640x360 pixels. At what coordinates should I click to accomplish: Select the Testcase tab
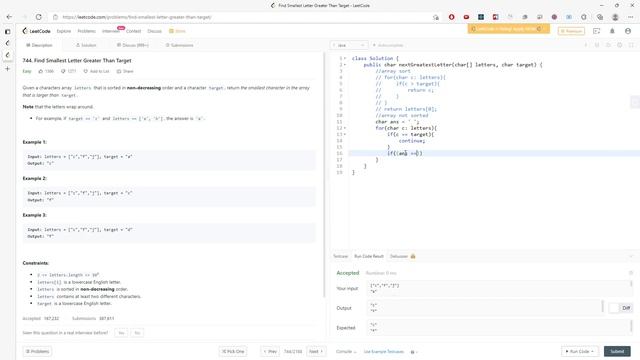(x=340, y=256)
